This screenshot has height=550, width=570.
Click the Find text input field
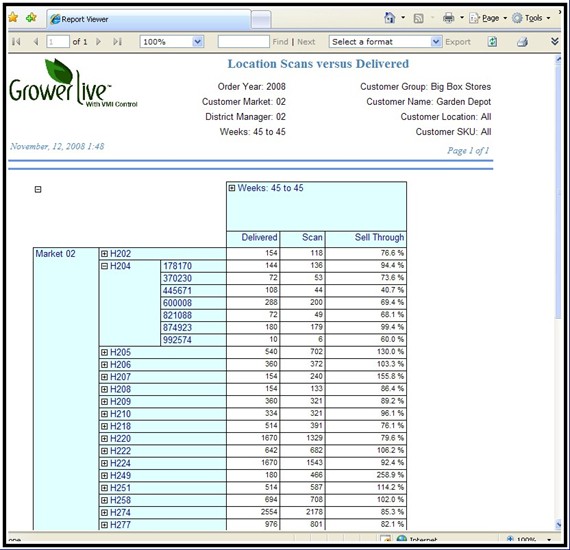[244, 42]
